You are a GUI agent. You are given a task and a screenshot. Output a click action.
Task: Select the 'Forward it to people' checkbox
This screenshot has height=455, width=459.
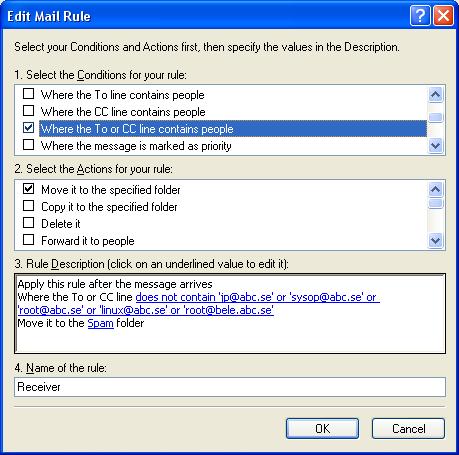[28, 240]
